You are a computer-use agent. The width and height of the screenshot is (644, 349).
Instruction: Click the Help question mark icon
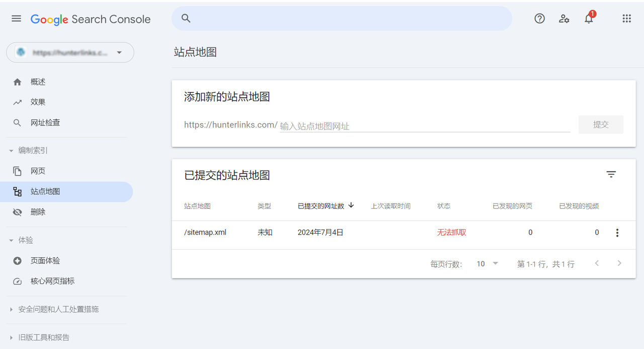coord(539,19)
